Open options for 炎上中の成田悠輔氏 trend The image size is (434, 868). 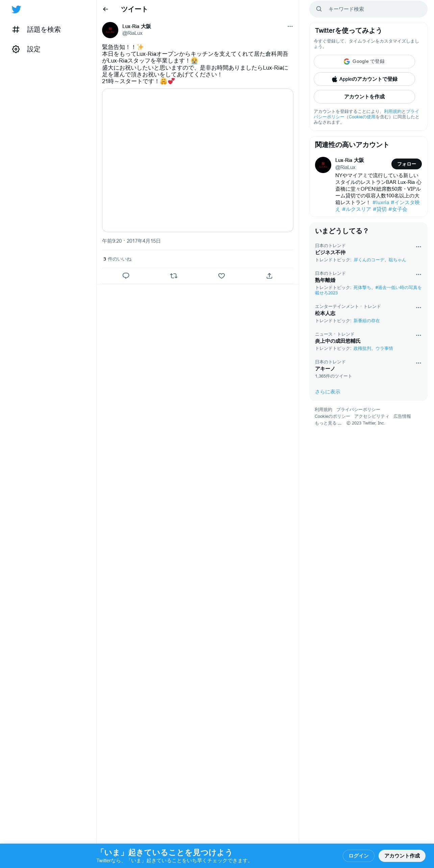click(418, 335)
